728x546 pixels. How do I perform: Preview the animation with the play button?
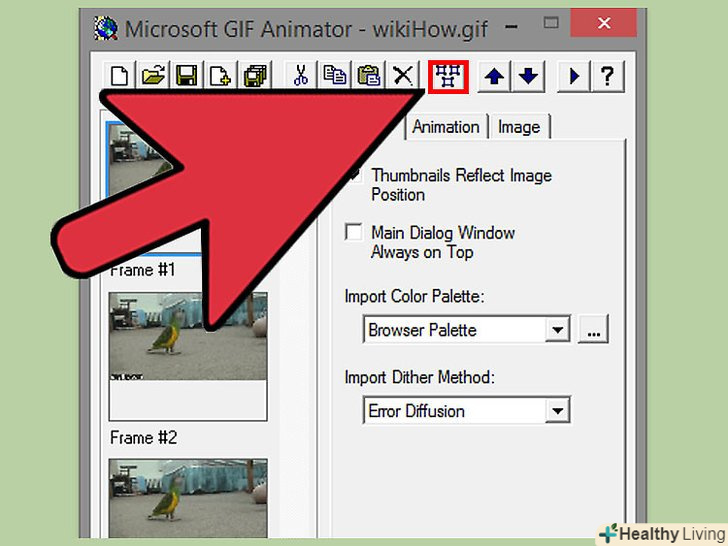coord(574,76)
